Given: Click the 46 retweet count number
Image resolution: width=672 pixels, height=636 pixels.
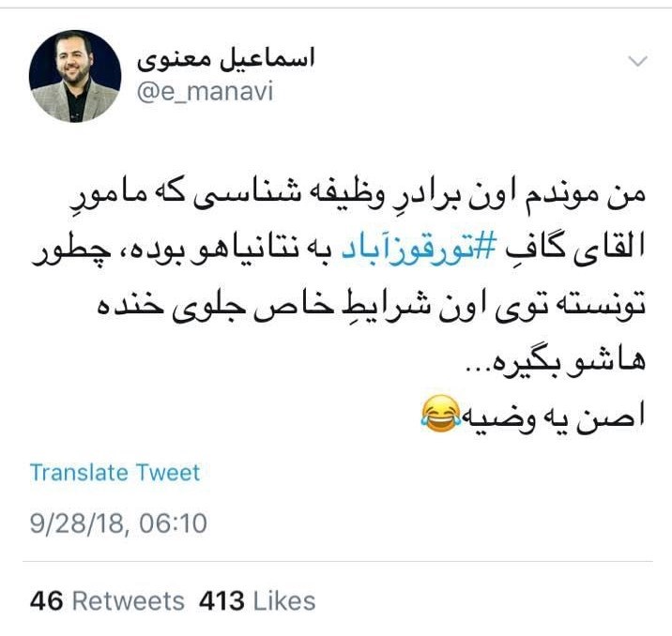Looking at the screenshot, I should (46, 600).
